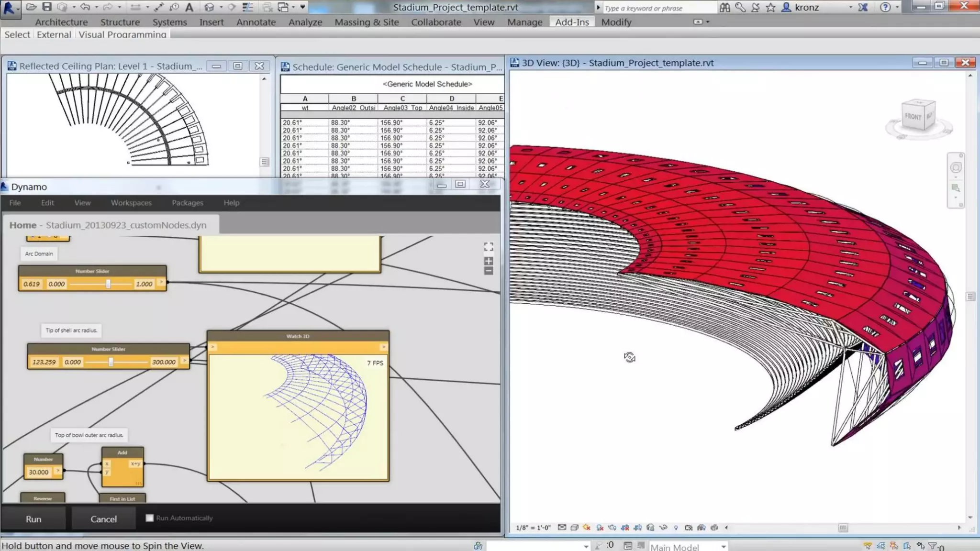Click Dynamo fit to view icon
The width and height of the screenshot is (980, 551).
[489, 247]
